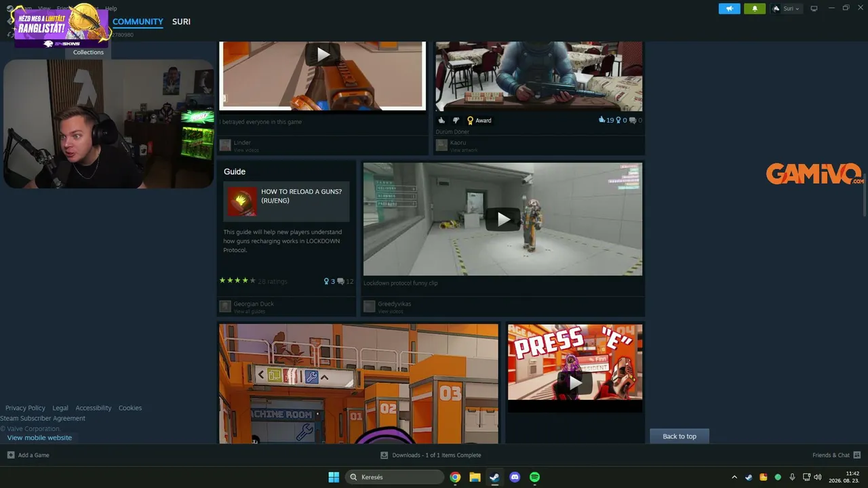
Task: Open the orange tray app icon
Action: point(764,477)
